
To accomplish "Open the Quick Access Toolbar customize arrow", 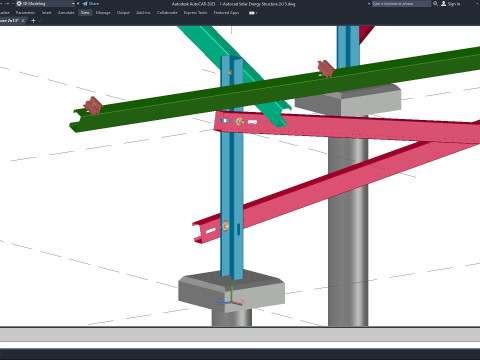I will (78, 4).
